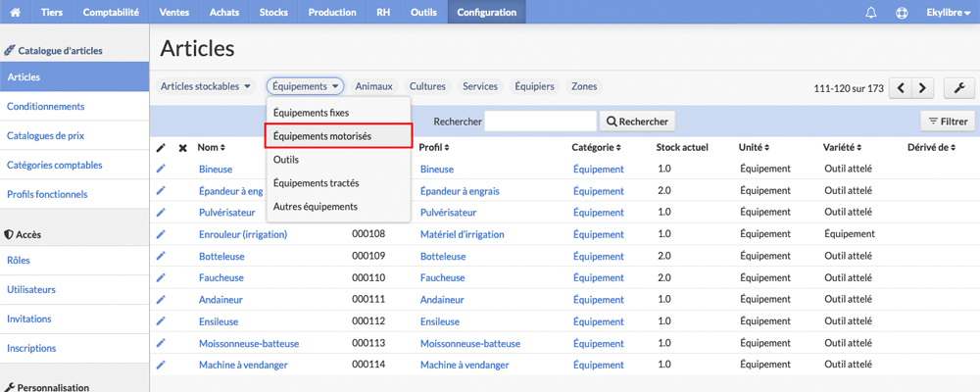Open Conditionnements in the sidebar
The height and width of the screenshot is (392, 980).
[74, 106]
